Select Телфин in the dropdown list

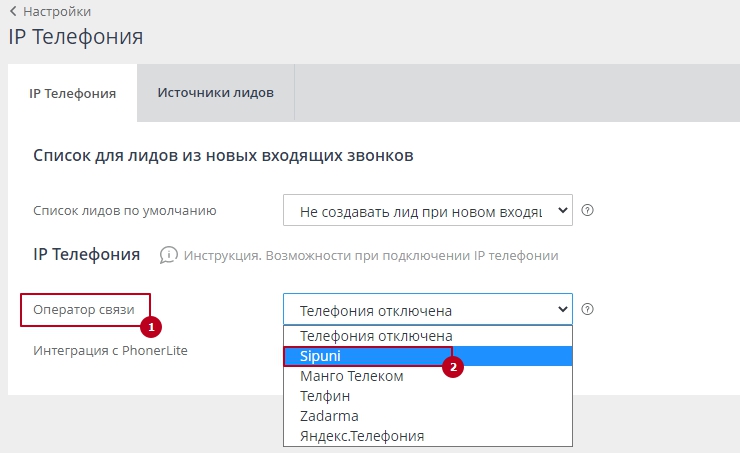[325, 396]
